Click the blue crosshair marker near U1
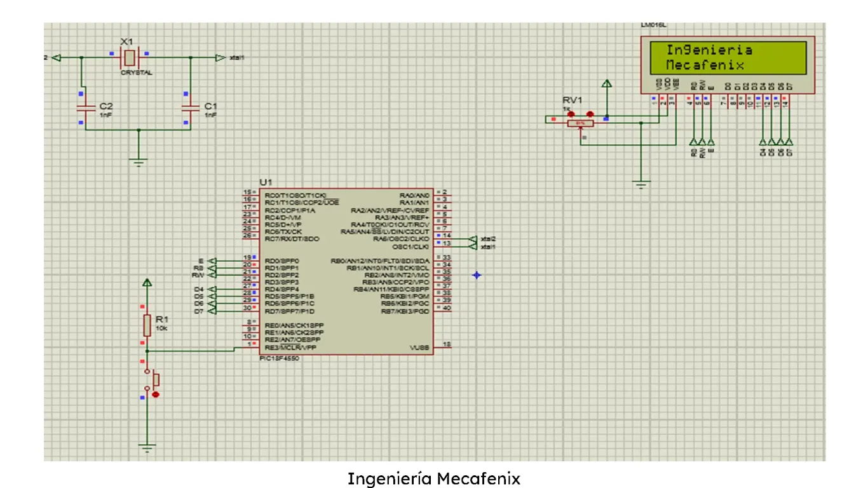Viewport: 868px width, 488px height. [477, 275]
